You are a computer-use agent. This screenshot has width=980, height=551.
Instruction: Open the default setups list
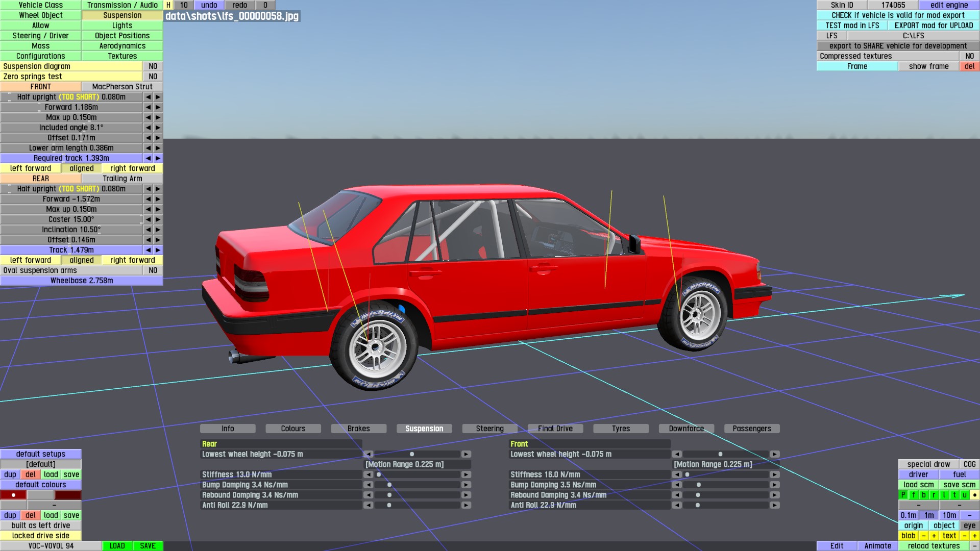pos(41,454)
